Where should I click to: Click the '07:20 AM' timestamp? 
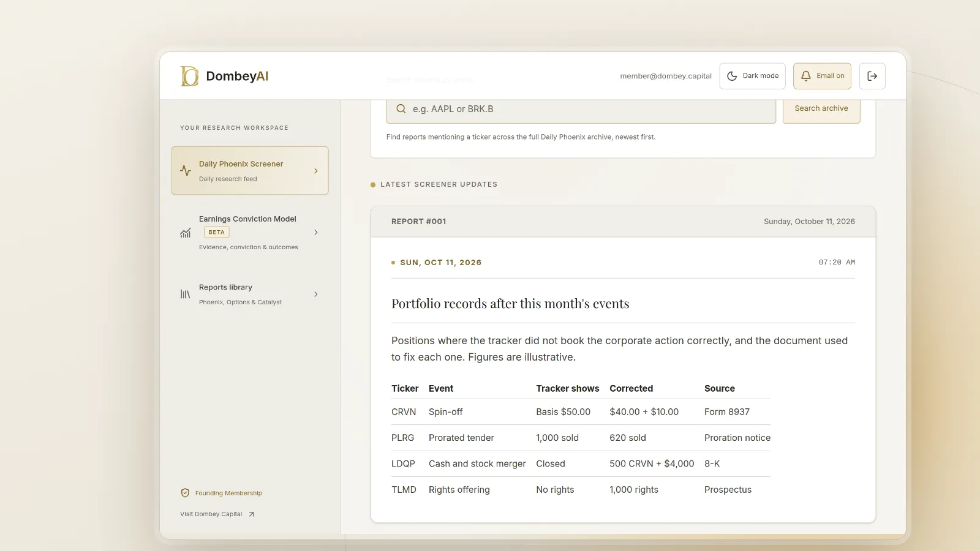coord(837,262)
